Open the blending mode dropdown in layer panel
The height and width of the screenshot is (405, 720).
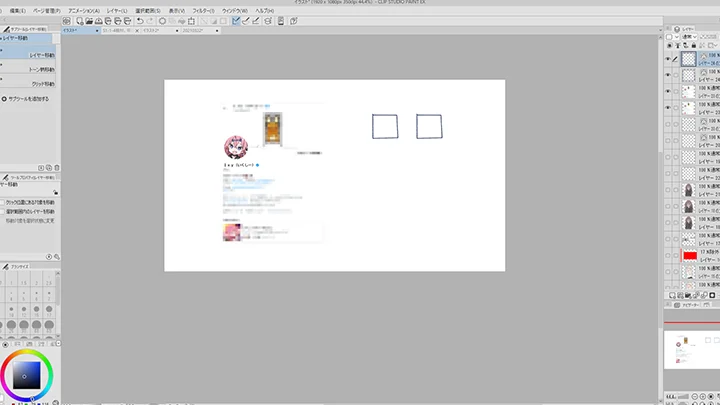coord(689,37)
